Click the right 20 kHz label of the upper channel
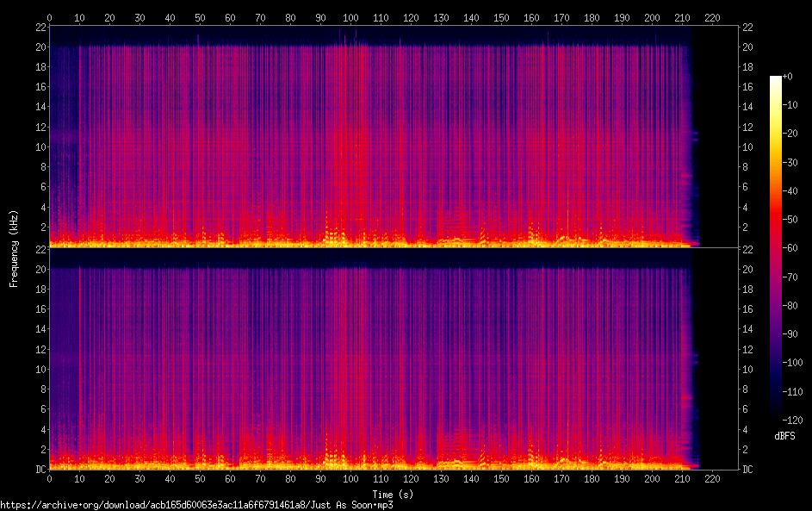 [x=747, y=47]
